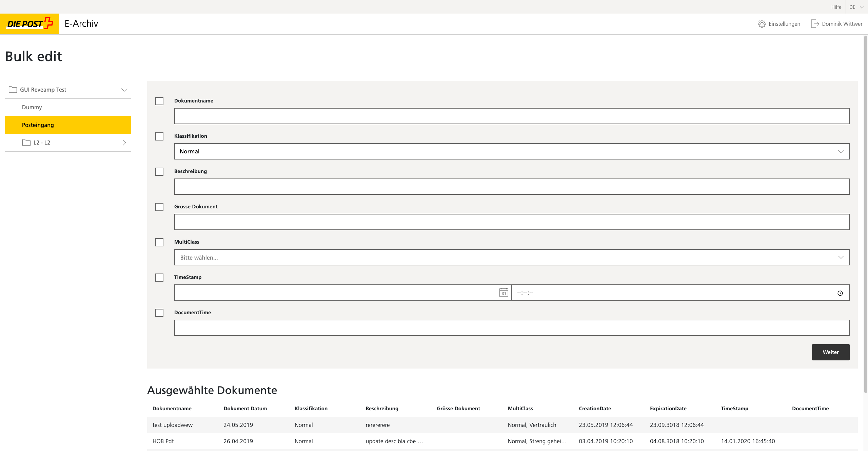Open the Klassifikation dropdown showing Normal
868x451 pixels.
tap(512, 151)
